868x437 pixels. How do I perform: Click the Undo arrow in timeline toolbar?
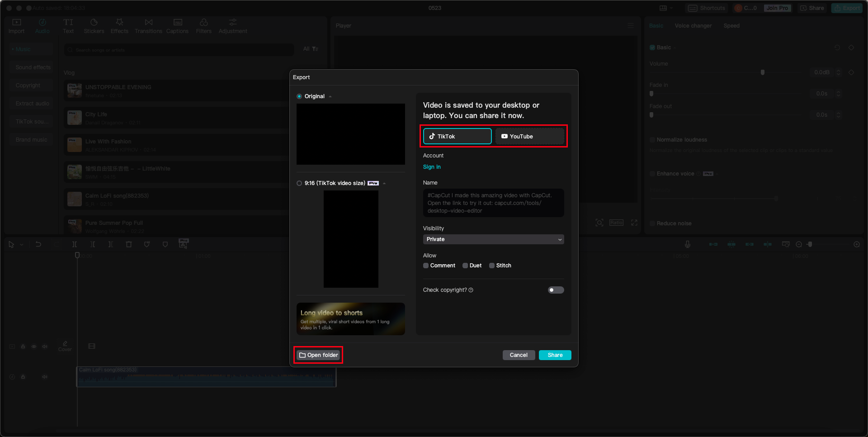point(38,244)
